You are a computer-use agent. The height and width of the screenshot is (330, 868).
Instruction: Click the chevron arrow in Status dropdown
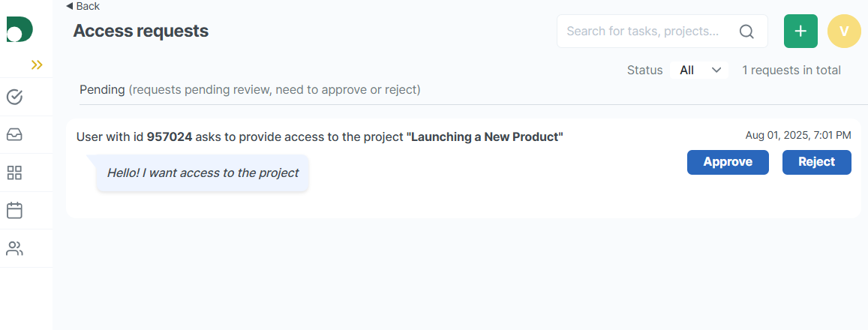(x=716, y=70)
